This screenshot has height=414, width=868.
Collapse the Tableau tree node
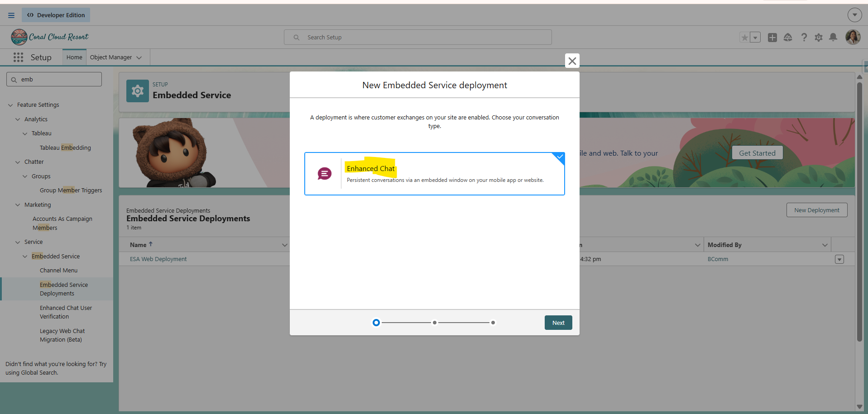25,133
